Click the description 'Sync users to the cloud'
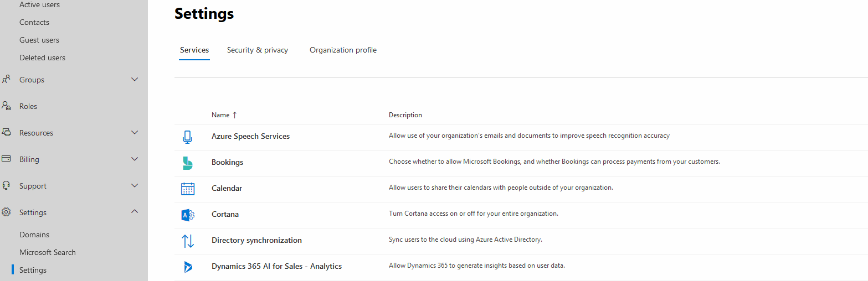 point(465,240)
